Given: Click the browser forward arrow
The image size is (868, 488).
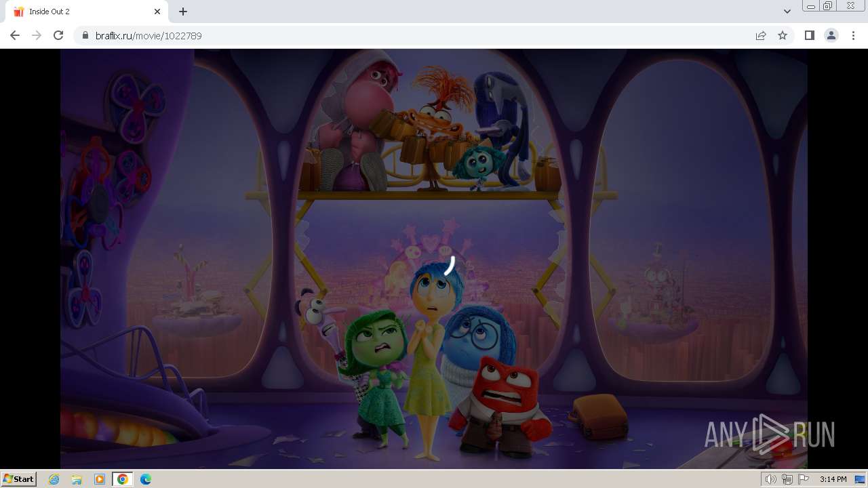Looking at the screenshot, I should [x=37, y=35].
